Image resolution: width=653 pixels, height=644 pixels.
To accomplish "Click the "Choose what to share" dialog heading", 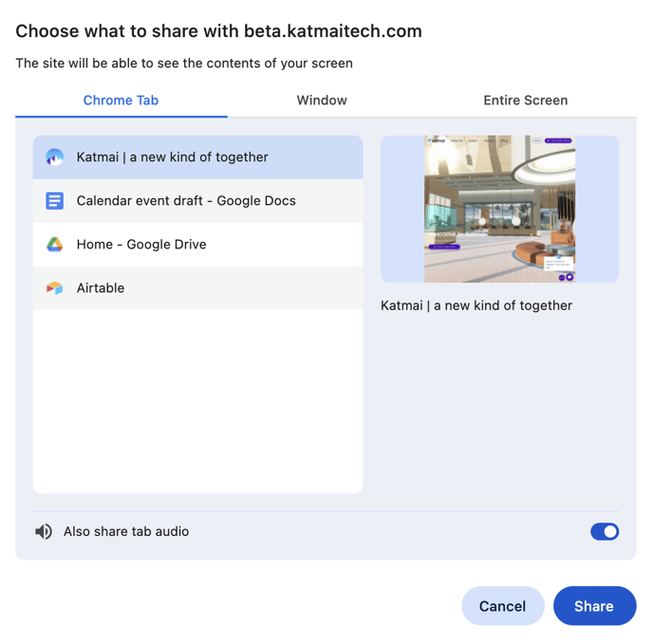I will coord(218,31).
